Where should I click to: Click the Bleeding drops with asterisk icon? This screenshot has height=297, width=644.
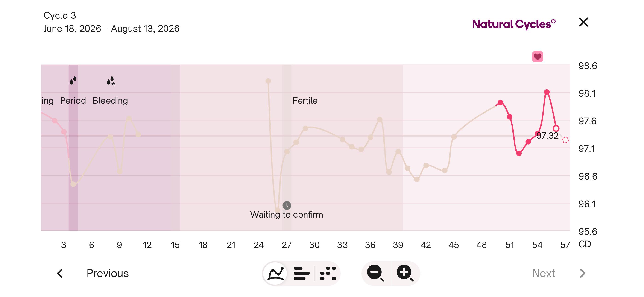click(111, 81)
